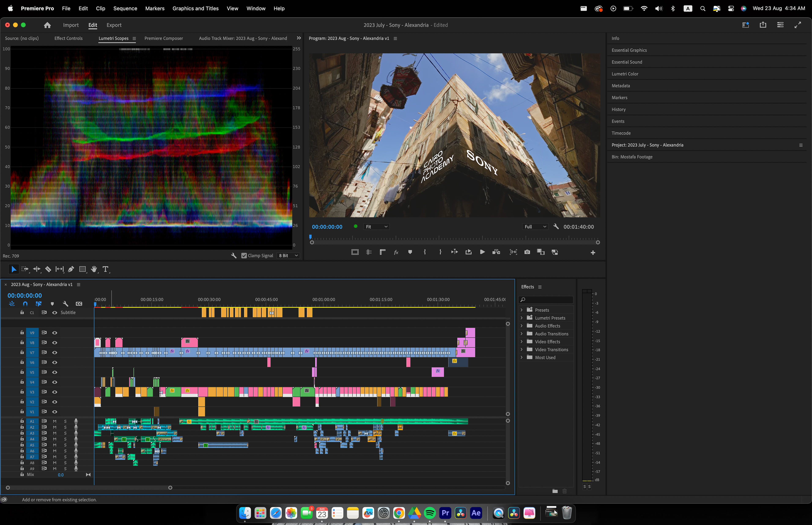Image resolution: width=812 pixels, height=525 pixels.
Task: Open the Lumetri Color panel
Action: tap(625, 74)
